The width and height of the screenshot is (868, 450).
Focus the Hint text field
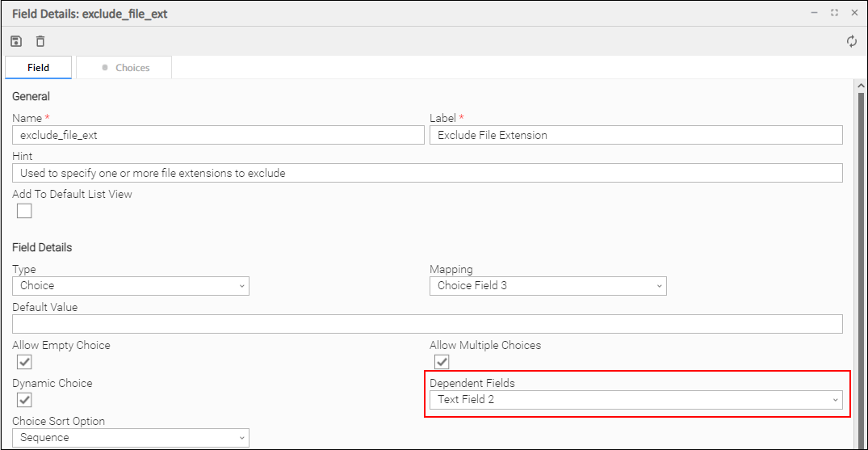pos(427,173)
